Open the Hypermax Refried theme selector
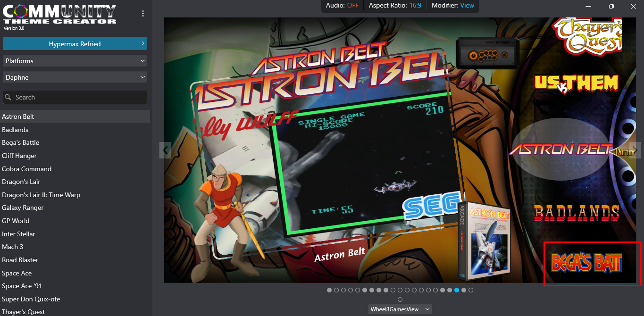 pyautogui.click(x=75, y=44)
